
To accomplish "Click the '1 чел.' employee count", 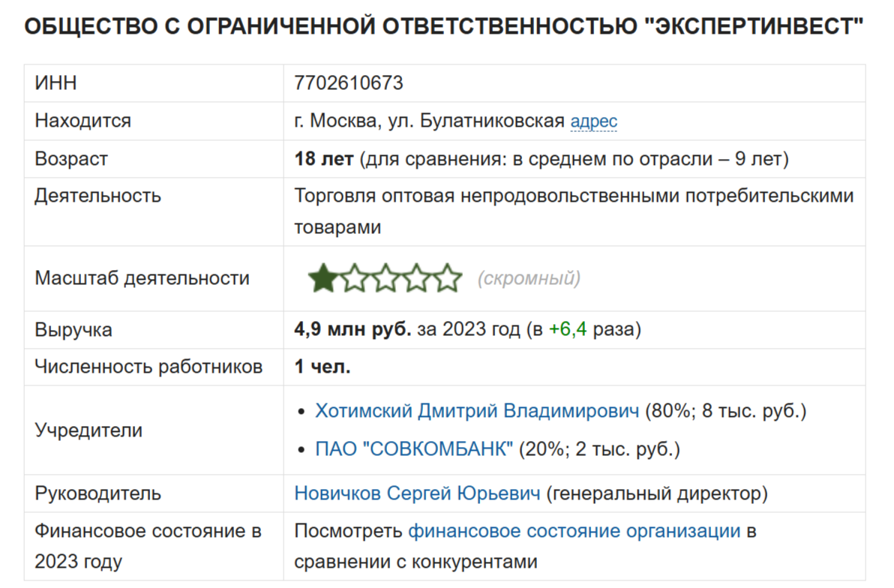I will coord(322,367).
